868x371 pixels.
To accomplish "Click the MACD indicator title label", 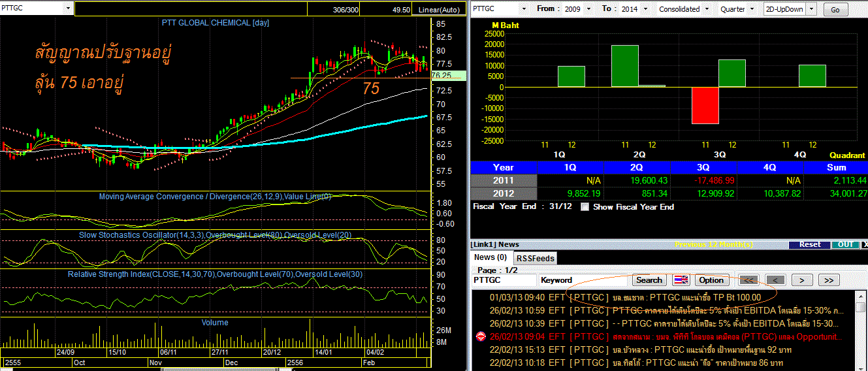I will [x=216, y=197].
